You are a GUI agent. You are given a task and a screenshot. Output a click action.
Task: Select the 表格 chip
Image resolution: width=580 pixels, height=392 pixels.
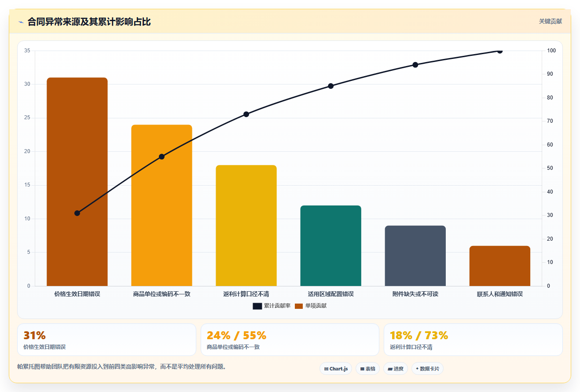pos(368,369)
